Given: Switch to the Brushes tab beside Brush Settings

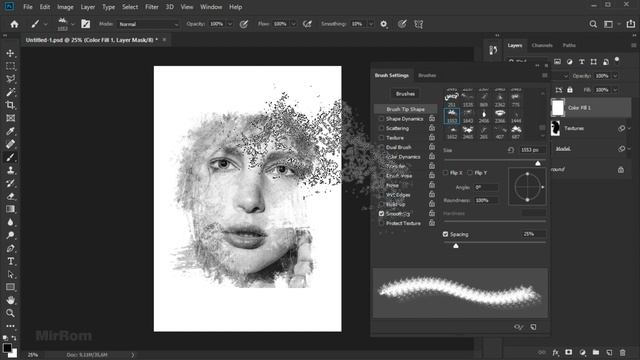Looking at the screenshot, I should point(427,76).
